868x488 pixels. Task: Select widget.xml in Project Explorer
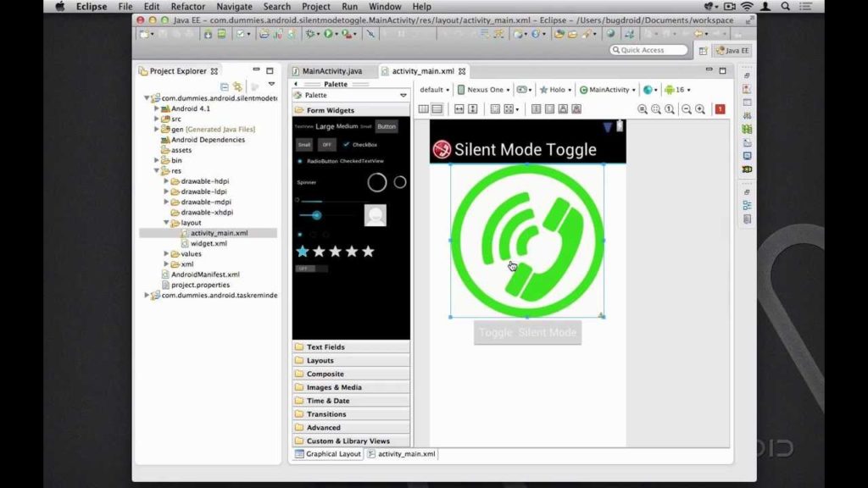209,243
